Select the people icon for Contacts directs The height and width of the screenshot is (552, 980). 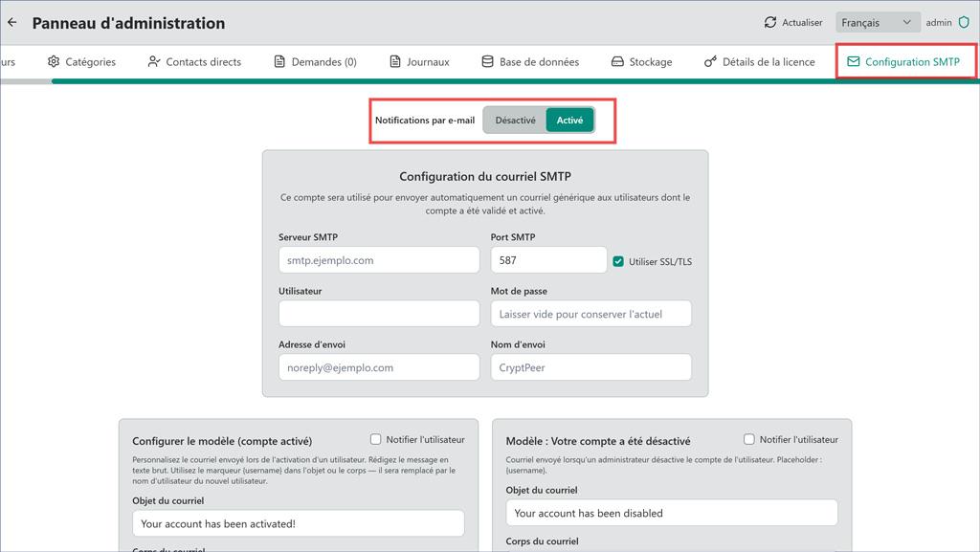[x=152, y=61]
